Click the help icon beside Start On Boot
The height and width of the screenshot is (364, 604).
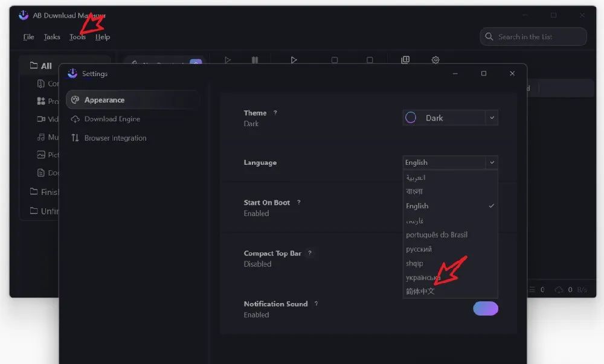tap(298, 202)
